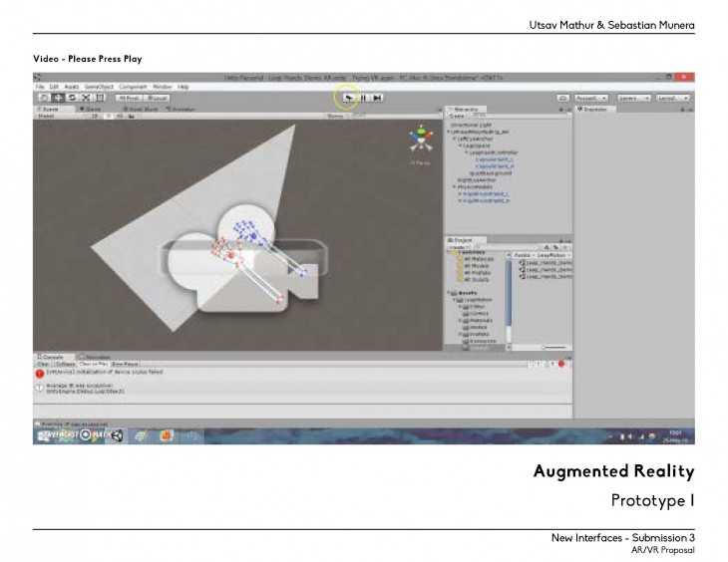Select the Move tool in Unity toolbar
Viewport: 728px width, 562px height.
[57, 98]
